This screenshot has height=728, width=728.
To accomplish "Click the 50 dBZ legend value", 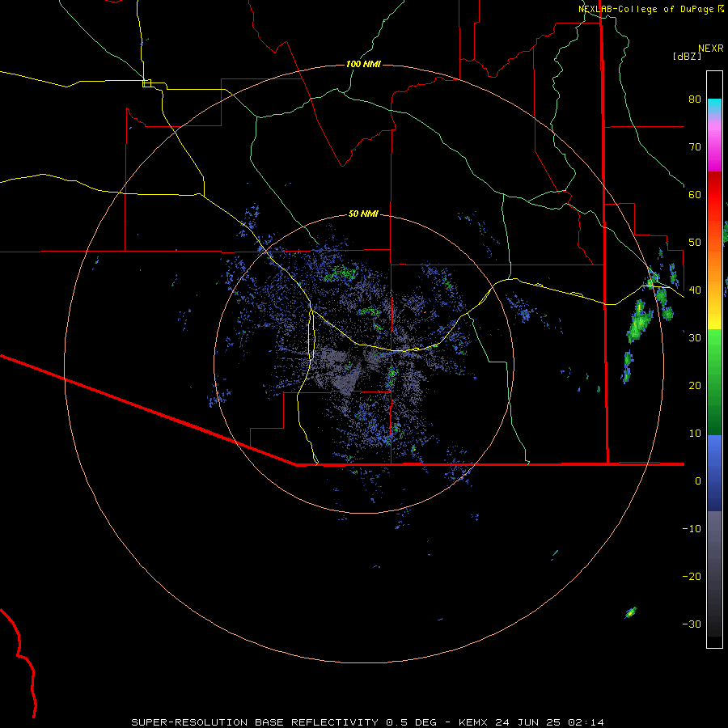I will click(695, 243).
